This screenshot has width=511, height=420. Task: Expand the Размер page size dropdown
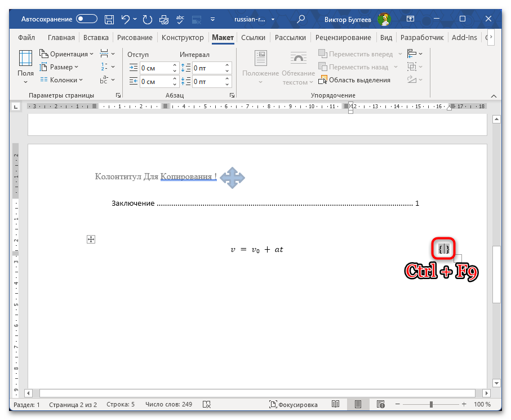point(59,67)
